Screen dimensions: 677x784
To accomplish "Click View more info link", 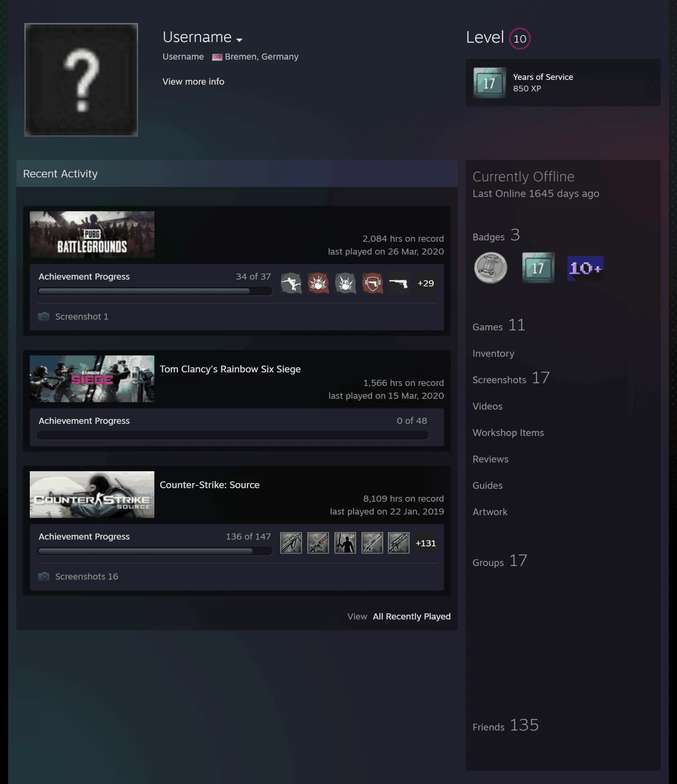I will click(193, 82).
